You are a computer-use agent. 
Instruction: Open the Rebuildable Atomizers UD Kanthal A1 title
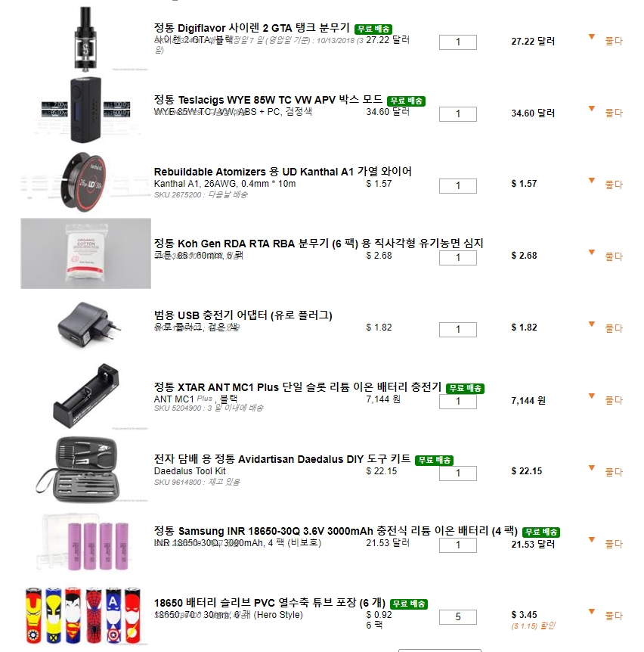click(283, 172)
